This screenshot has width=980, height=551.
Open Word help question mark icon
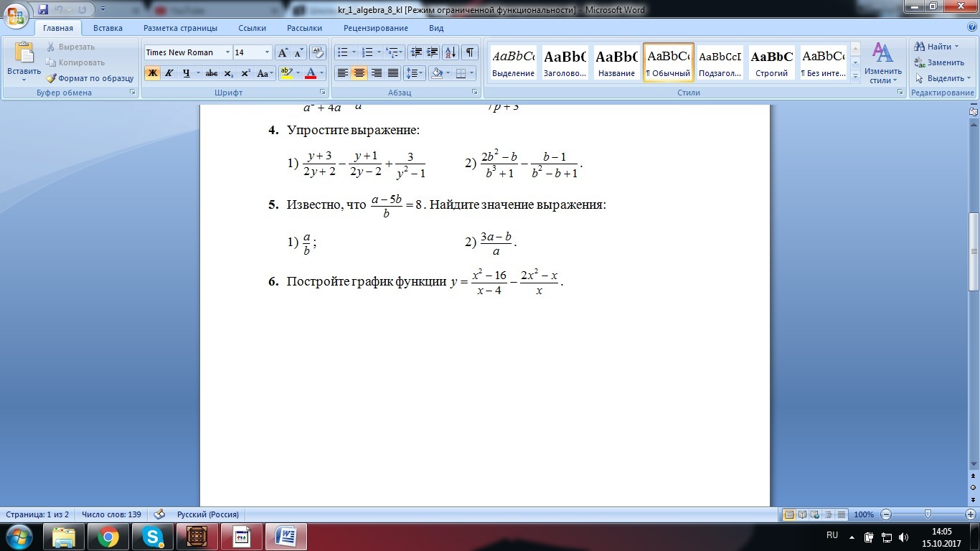971,28
